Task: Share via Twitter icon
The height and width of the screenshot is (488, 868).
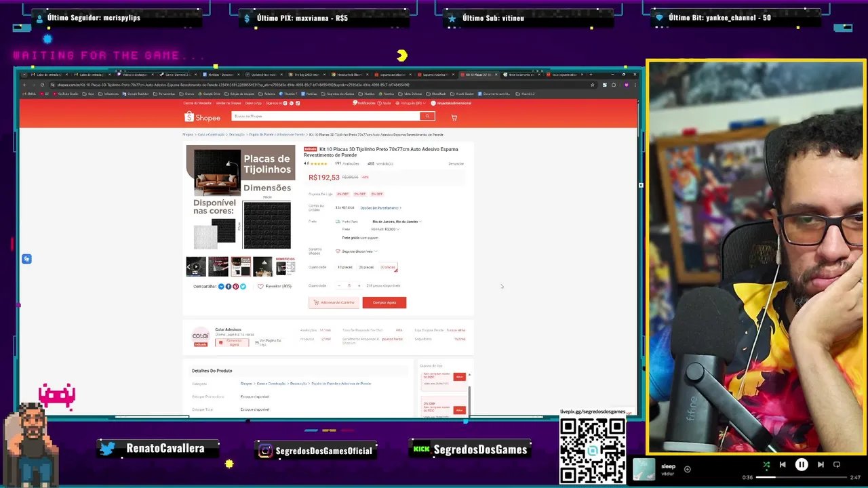Action: [x=243, y=286]
